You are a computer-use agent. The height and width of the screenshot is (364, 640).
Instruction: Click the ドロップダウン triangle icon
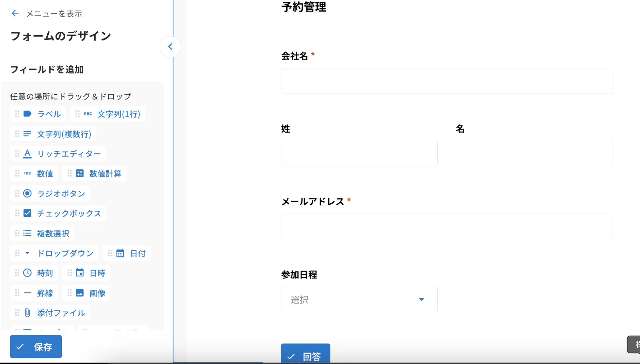28,253
